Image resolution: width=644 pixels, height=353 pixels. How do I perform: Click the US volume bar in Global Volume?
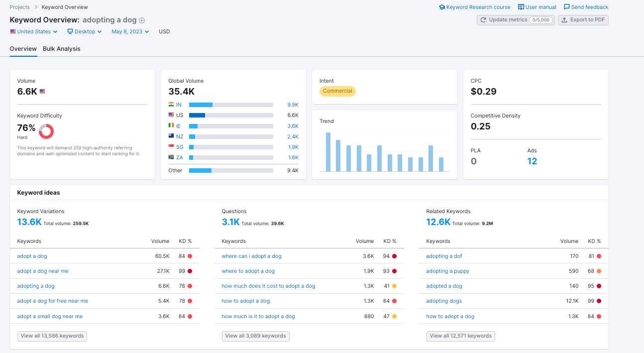click(197, 116)
